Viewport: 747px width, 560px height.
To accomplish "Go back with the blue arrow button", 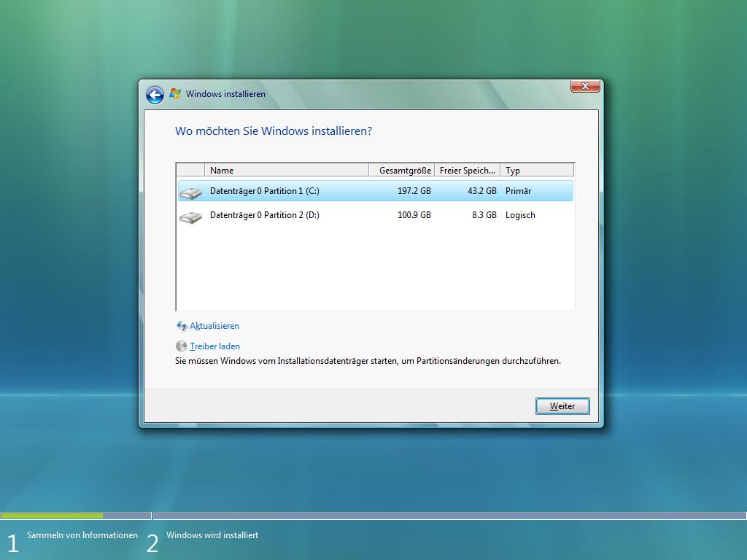I will (x=155, y=95).
